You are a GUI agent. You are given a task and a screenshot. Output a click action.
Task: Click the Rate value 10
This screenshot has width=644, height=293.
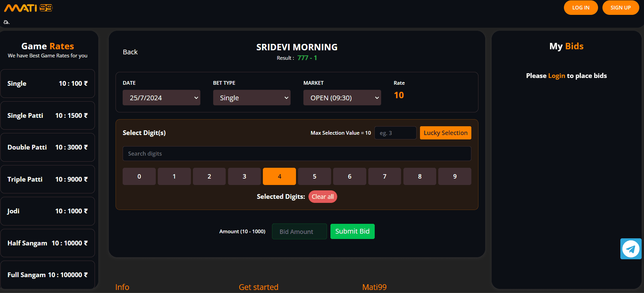click(x=399, y=95)
